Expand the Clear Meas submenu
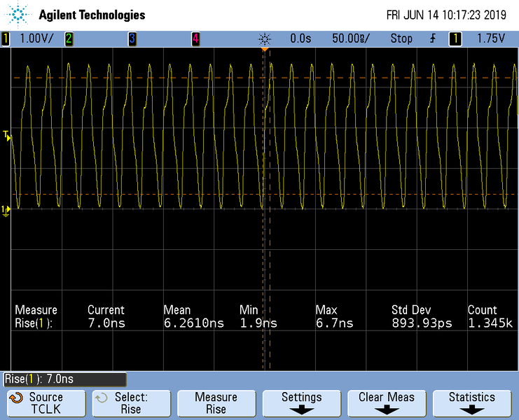The image size is (519, 420). coord(387,403)
